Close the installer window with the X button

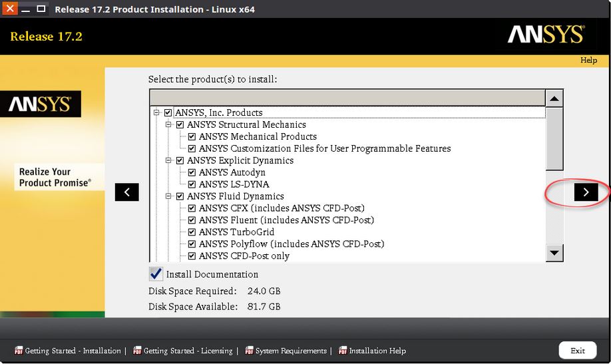10,8
